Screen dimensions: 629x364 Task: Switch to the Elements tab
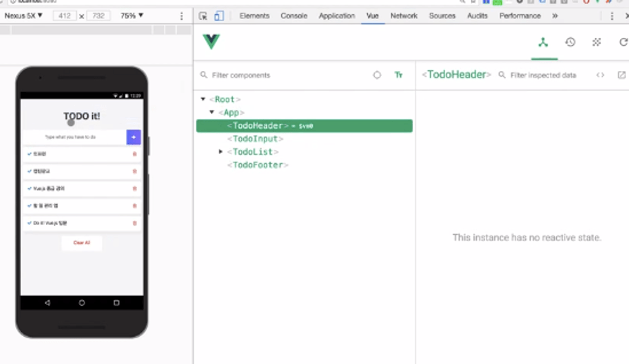(x=254, y=16)
